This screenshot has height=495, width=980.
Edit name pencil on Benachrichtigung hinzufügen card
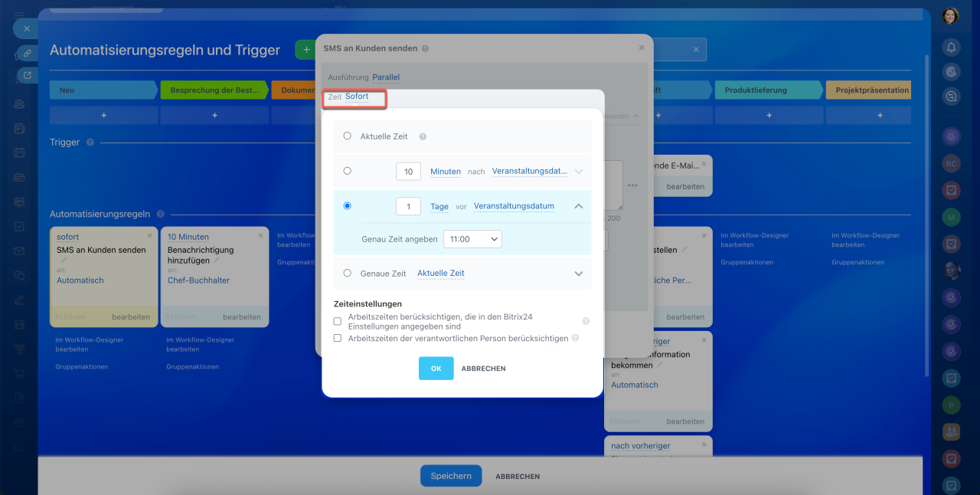pos(217,261)
